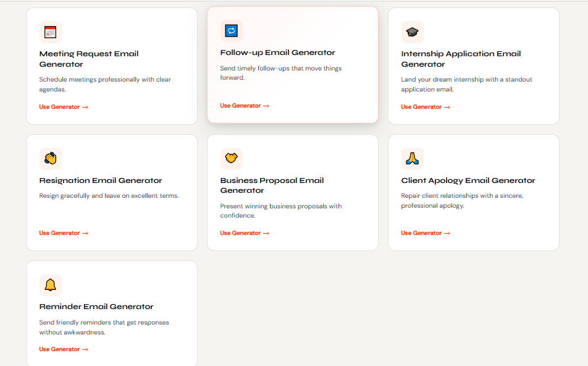Click the Client Apology Email Generator card
This screenshot has height=366, width=588.
tap(473, 192)
